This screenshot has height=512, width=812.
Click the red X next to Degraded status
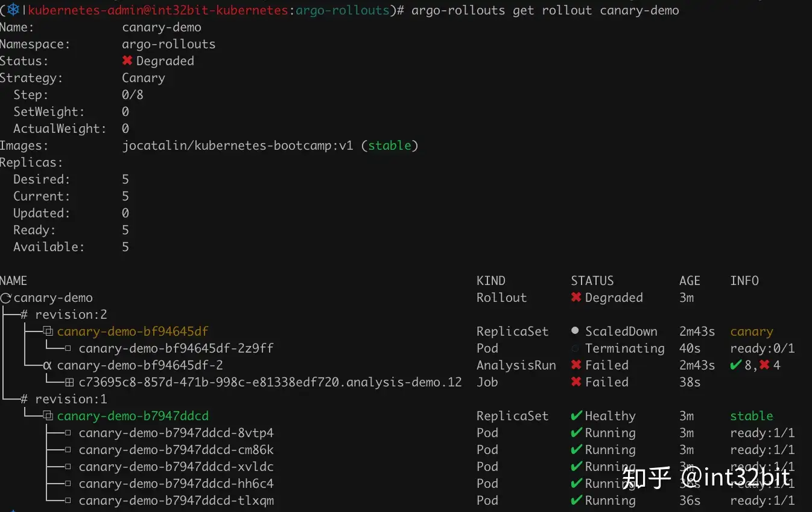point(127,61)
